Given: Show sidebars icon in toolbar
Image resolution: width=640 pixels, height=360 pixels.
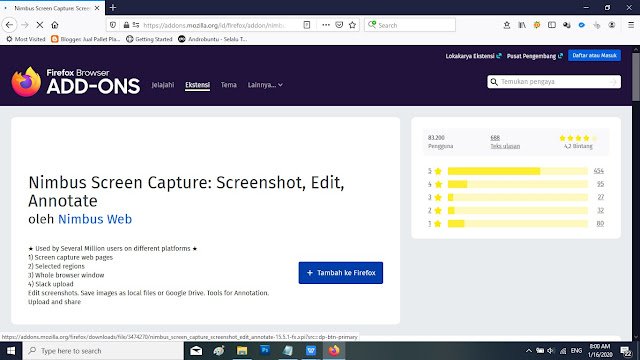Looking at the screenshot, I should coord(552,25).
